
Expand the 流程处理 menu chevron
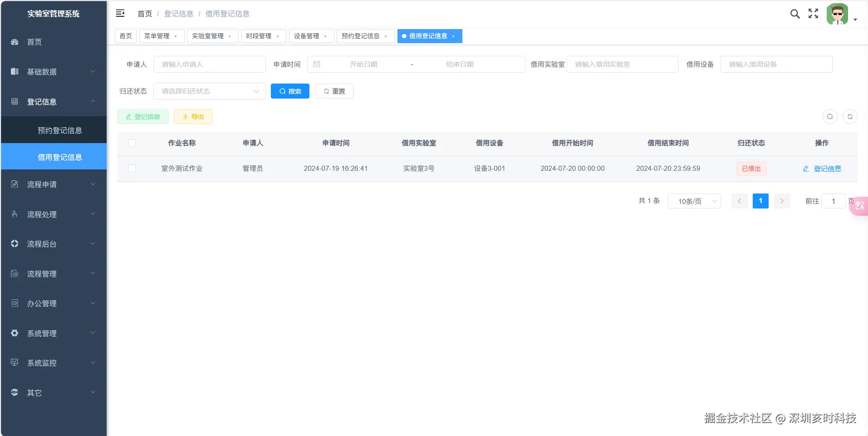click(x=93, y=214)
